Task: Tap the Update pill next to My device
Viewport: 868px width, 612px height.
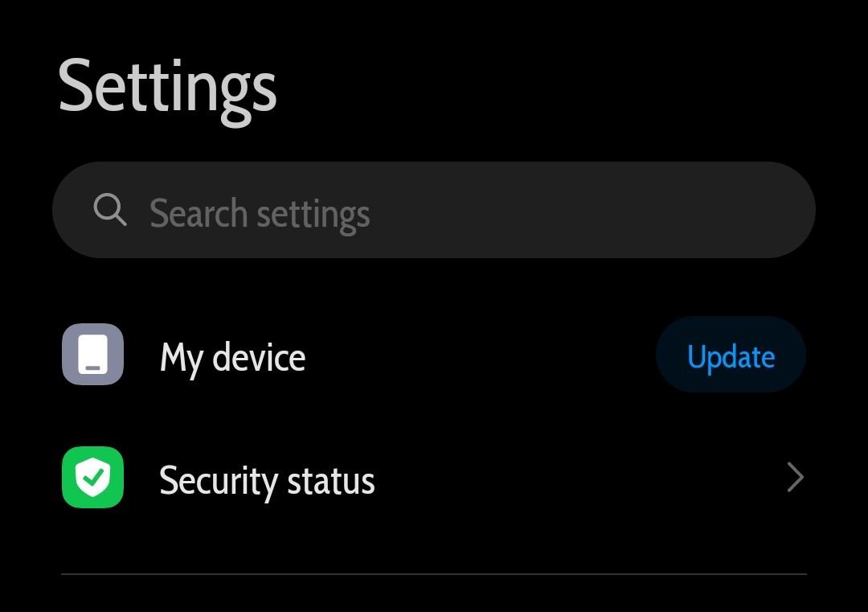Action: tap(731, 355)
